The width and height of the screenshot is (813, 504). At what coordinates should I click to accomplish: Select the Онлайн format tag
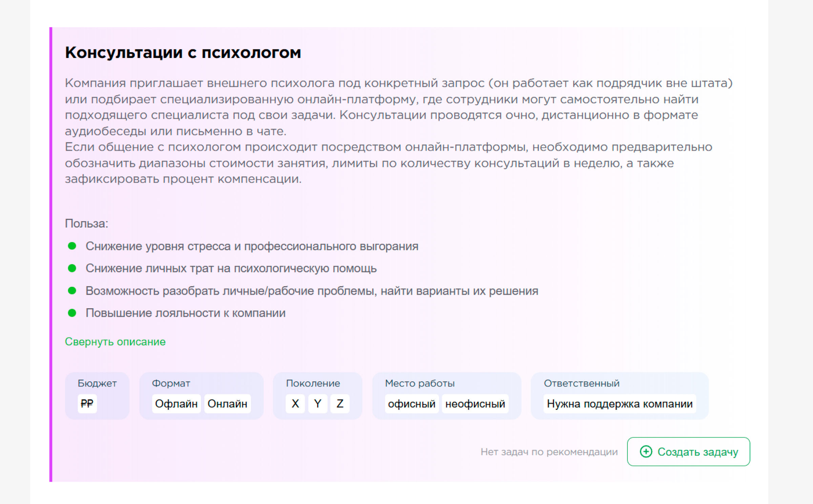tap(227, 403)
